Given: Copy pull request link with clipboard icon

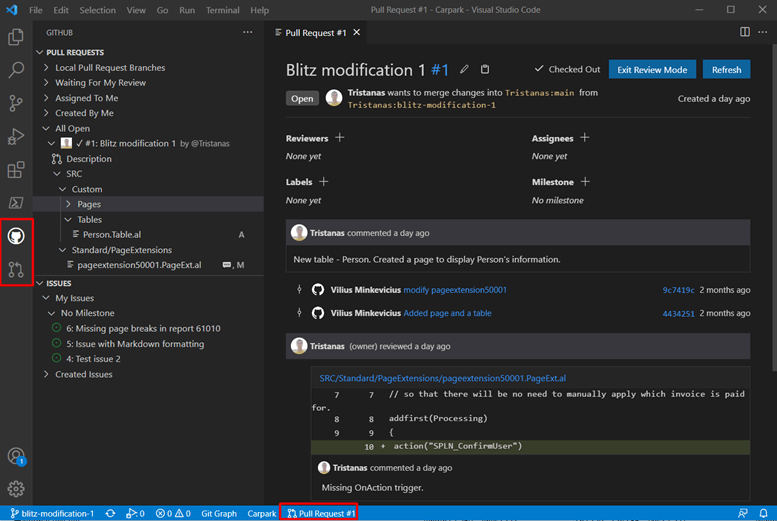Looking at the screenshot, I should tap(485, 69).
